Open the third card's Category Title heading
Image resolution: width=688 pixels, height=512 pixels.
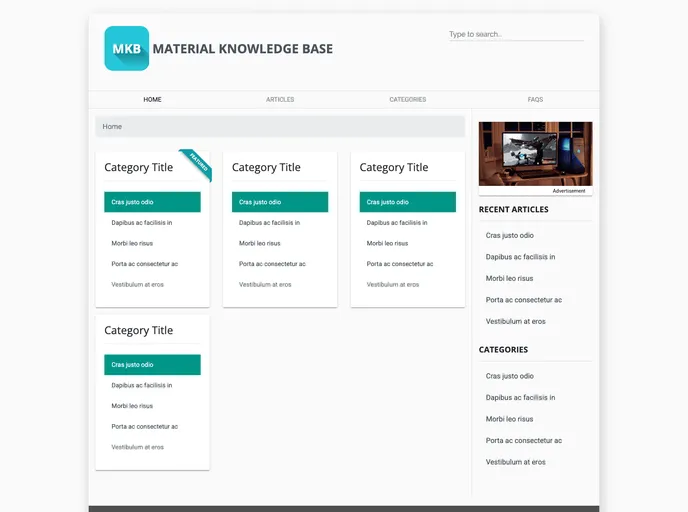[x=394, y=167]
